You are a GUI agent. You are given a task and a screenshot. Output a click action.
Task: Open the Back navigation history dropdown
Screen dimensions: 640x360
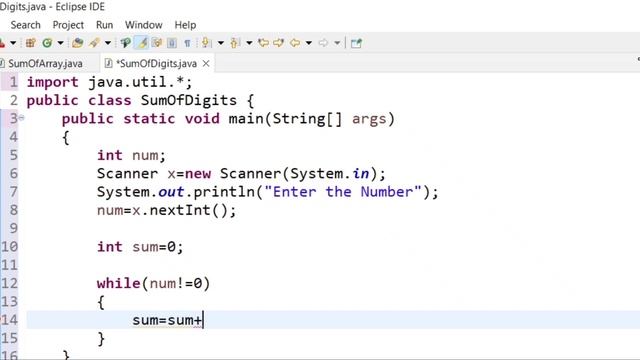pos(309,43)
